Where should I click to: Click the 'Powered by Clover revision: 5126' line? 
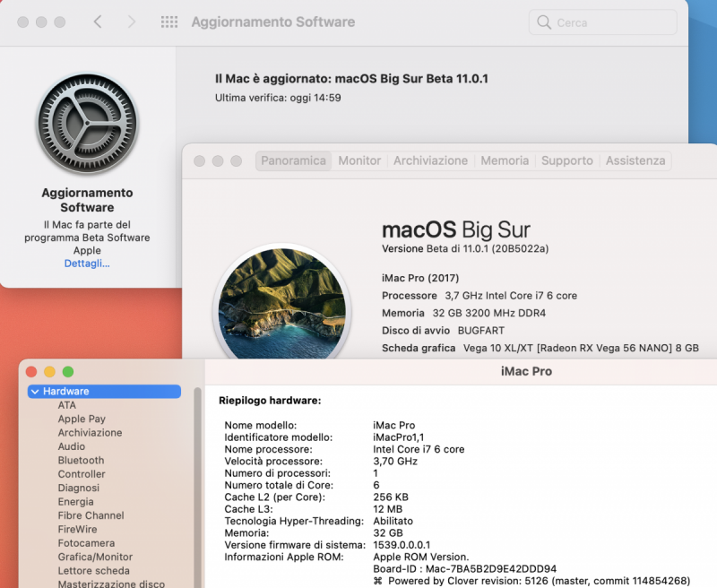[531, 581]
